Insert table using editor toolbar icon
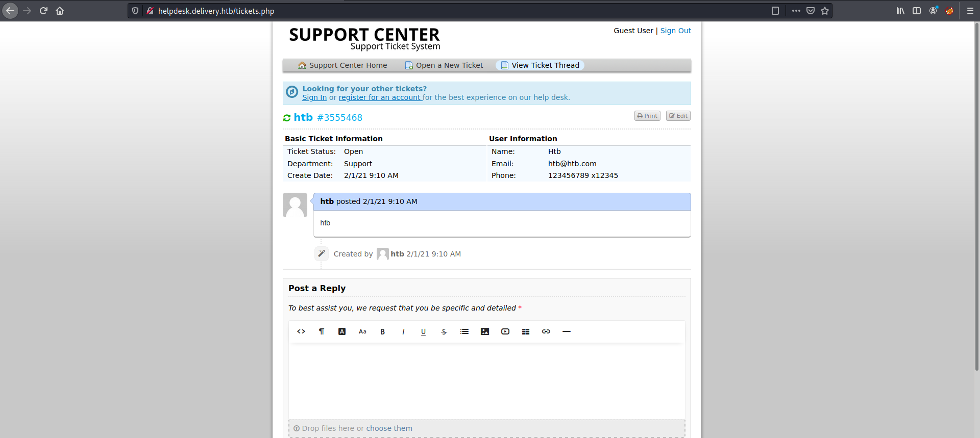This screenshot has height=438, width=980. tap(526, 331)
